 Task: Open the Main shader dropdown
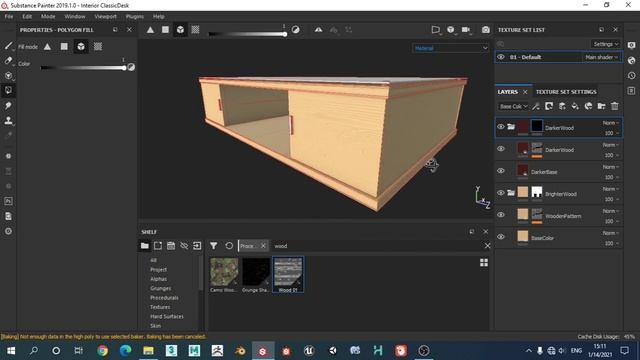tap(601, 57)
